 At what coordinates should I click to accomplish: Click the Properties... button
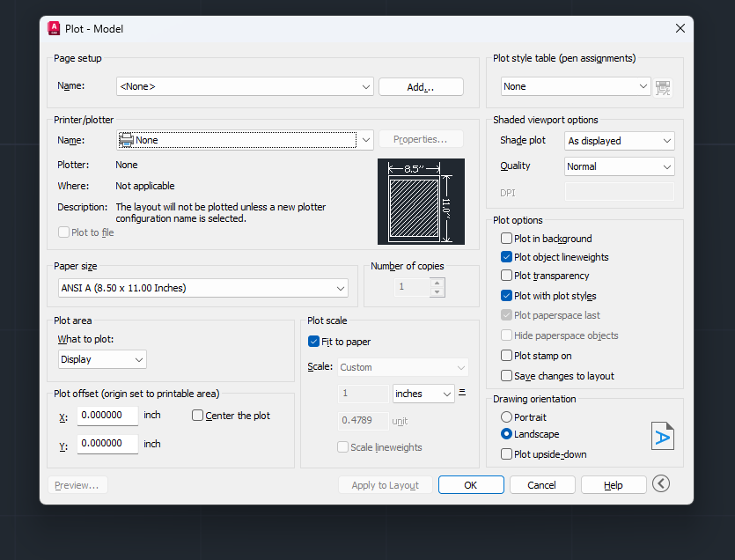(421, 139)
